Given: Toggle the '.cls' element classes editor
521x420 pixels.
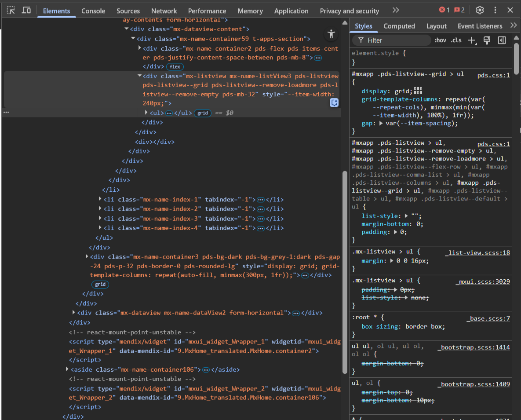Looking at the screenshot, I should pyautogui.click(x=455, y=40).
